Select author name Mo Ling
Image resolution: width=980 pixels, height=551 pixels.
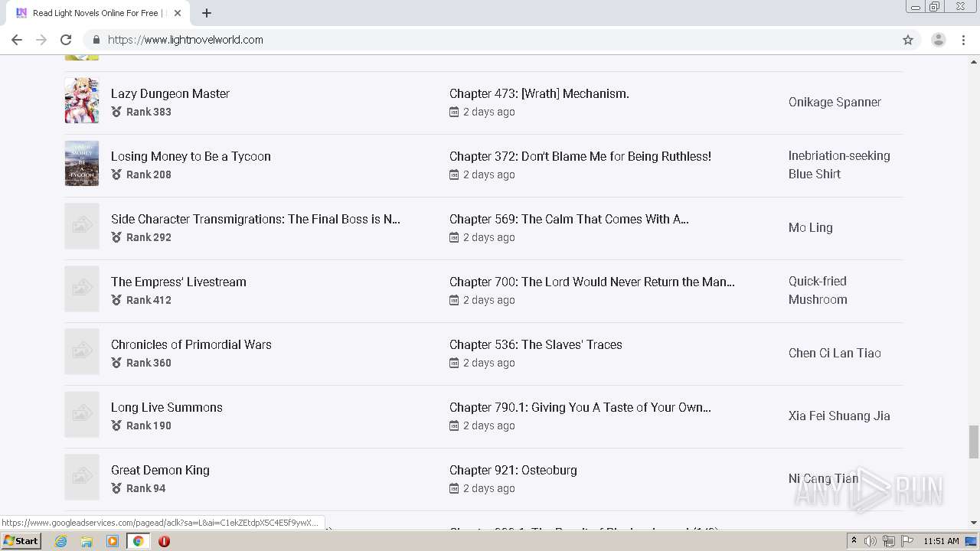pyautogui.click(x=810, y=227)
